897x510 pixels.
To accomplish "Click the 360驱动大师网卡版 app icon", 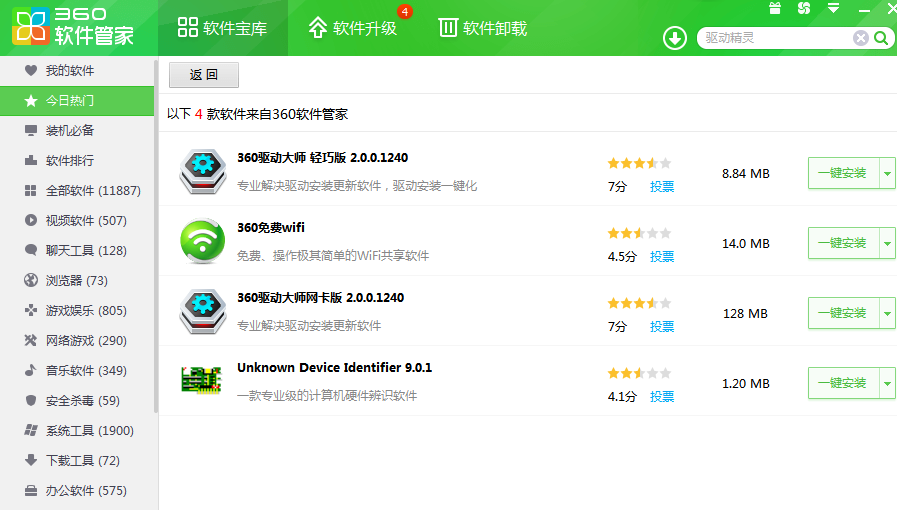I will tap(203, 312).
